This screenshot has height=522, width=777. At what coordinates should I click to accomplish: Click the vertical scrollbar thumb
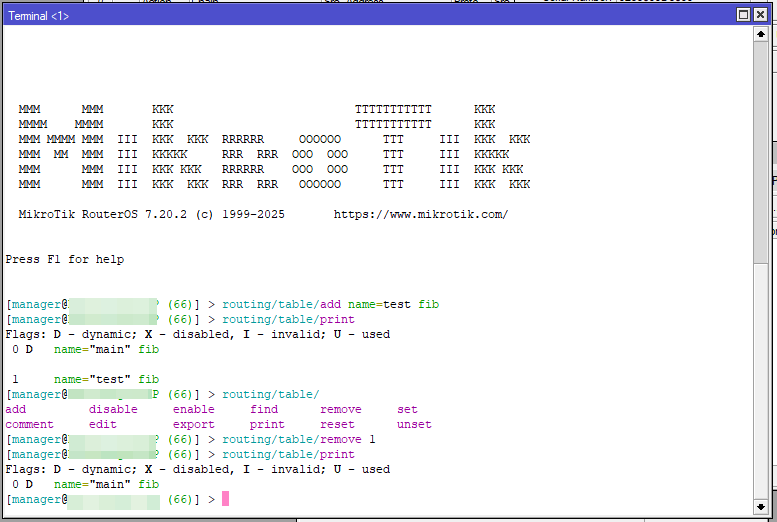click(x=762, y=140)
